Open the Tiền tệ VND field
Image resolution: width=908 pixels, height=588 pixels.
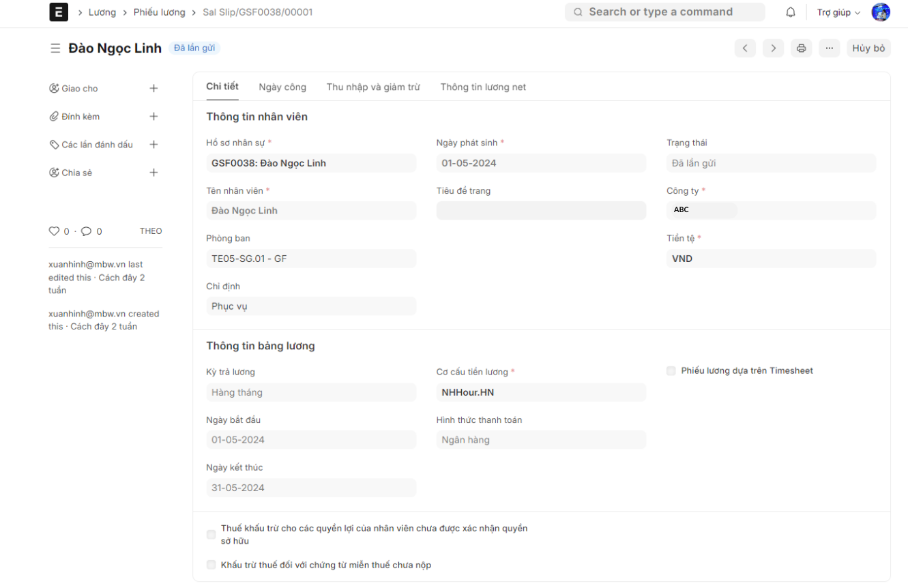point(771,259)
